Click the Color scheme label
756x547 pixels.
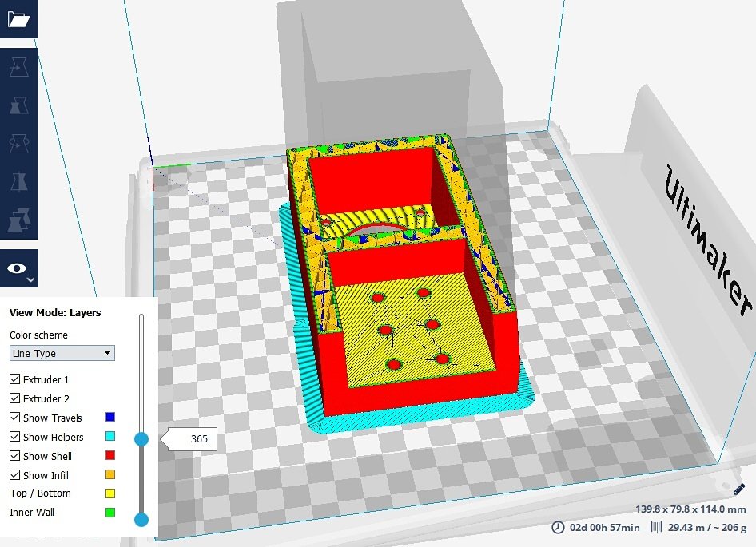pyautogui.click(x=38, y=335)
